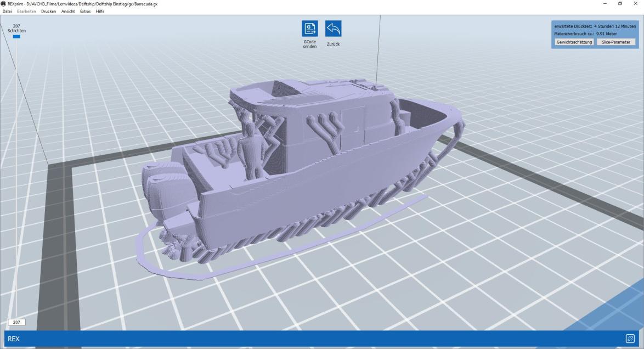Click the blue layer slider handle
Viewport: 644px width, 349px height.
pyautogui.click(x=16, y=37)
